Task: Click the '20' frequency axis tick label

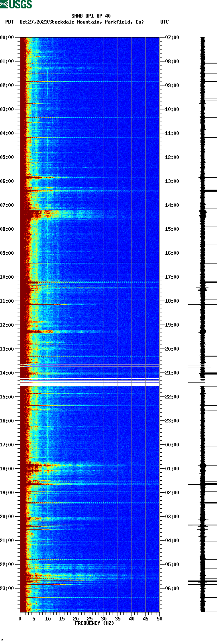Action: pos(76,619)
